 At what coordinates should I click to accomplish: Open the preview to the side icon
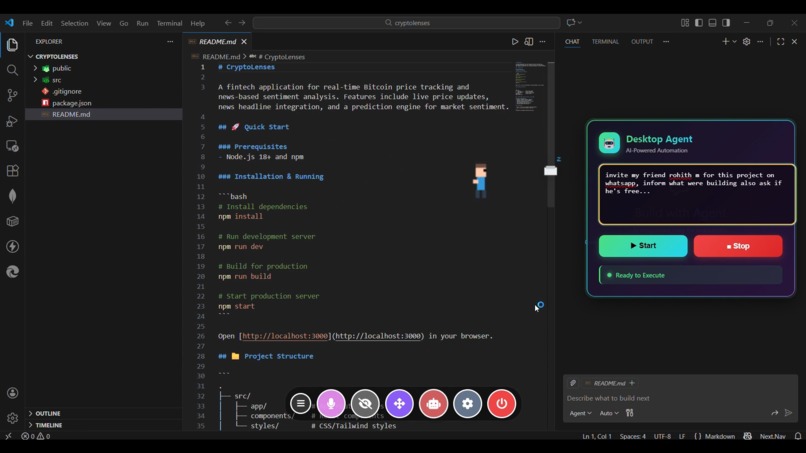[528, 42]
